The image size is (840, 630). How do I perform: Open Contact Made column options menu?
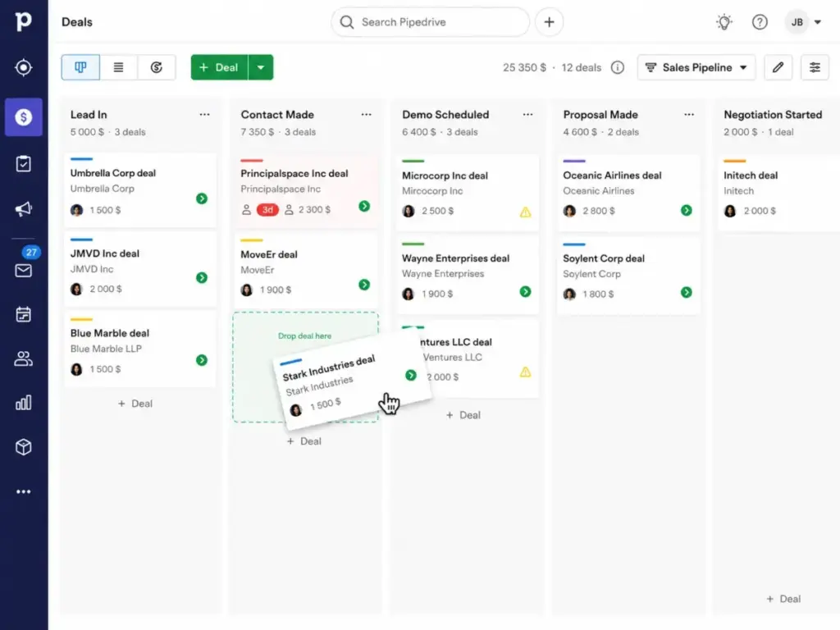(367, 115)
